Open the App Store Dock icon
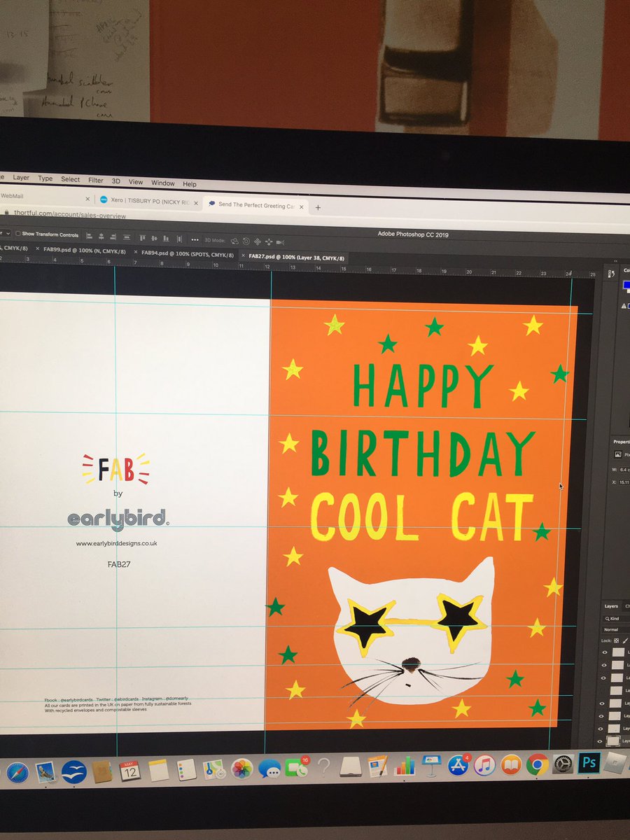The width and height of the screenshot is (630, 840). click(458, 765)
